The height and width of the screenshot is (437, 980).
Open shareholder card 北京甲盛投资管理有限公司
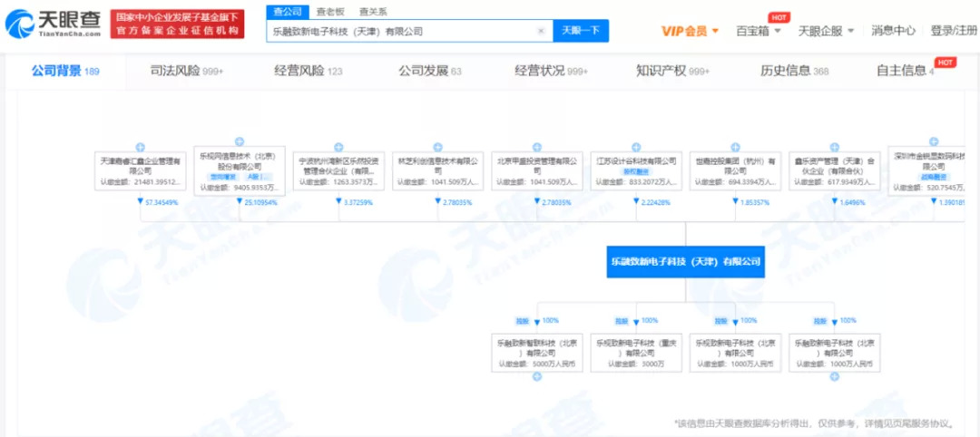point(536,171)
